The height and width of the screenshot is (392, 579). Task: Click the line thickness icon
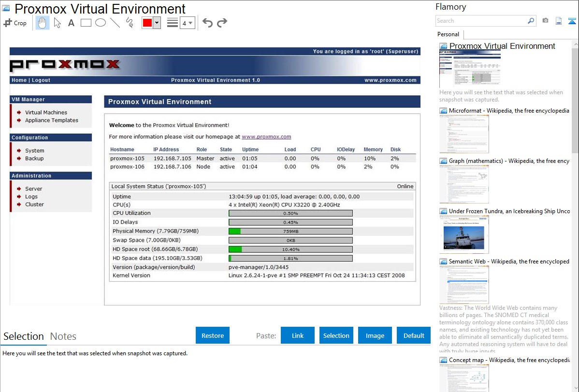[x=173, y=23]
